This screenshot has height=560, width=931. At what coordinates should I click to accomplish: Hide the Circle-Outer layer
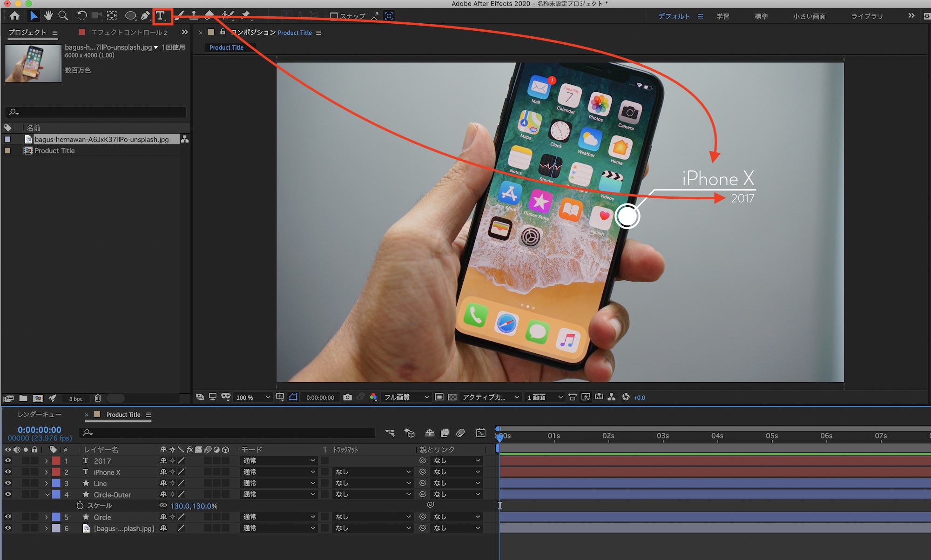[x=8, y=494]
